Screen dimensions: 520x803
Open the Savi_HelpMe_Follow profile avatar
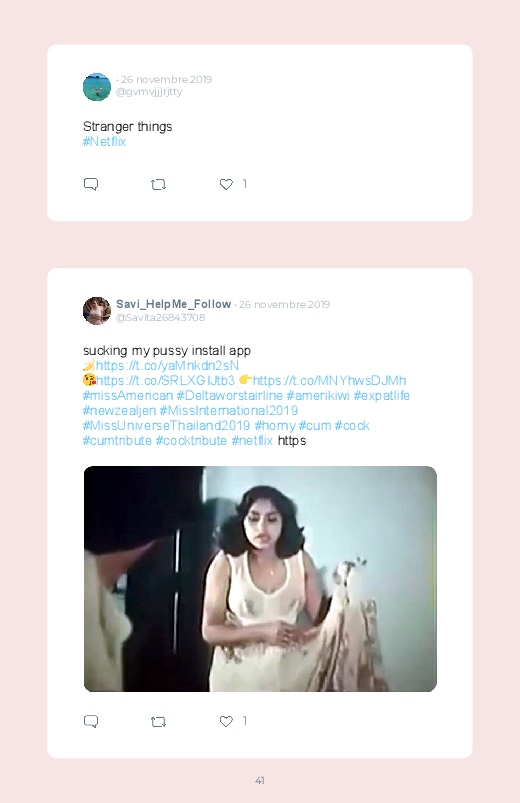pyautogui.click(x=97, y=311)
